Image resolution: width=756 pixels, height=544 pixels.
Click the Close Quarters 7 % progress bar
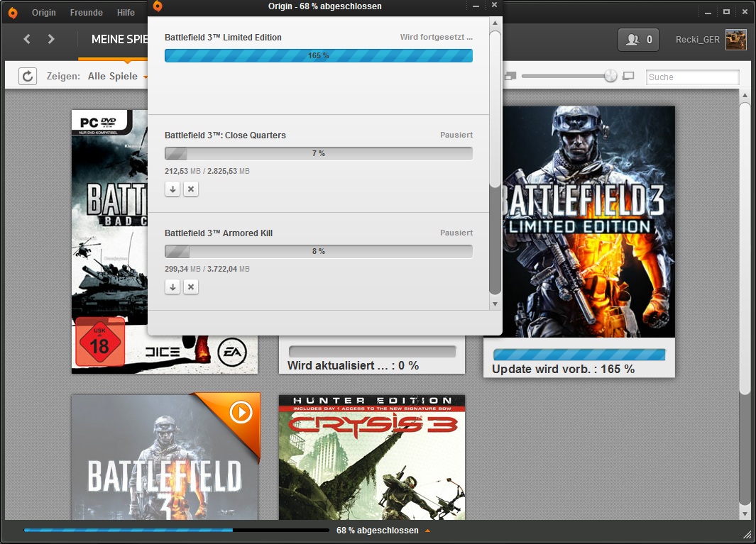click(x=319, y=153)
